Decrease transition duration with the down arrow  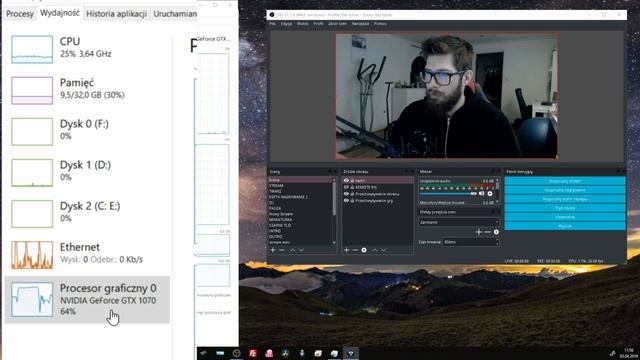[x=497, y=244]
